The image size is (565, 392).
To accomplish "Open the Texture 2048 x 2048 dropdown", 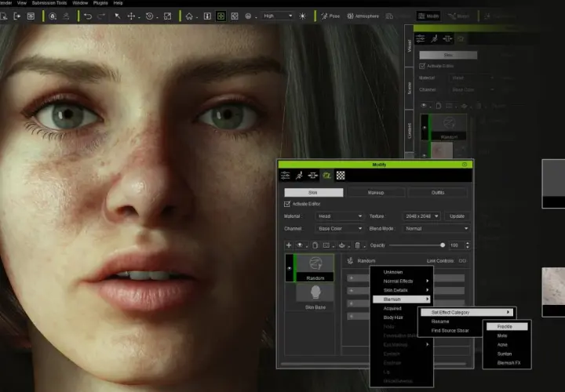I will (x=421, y=216).
